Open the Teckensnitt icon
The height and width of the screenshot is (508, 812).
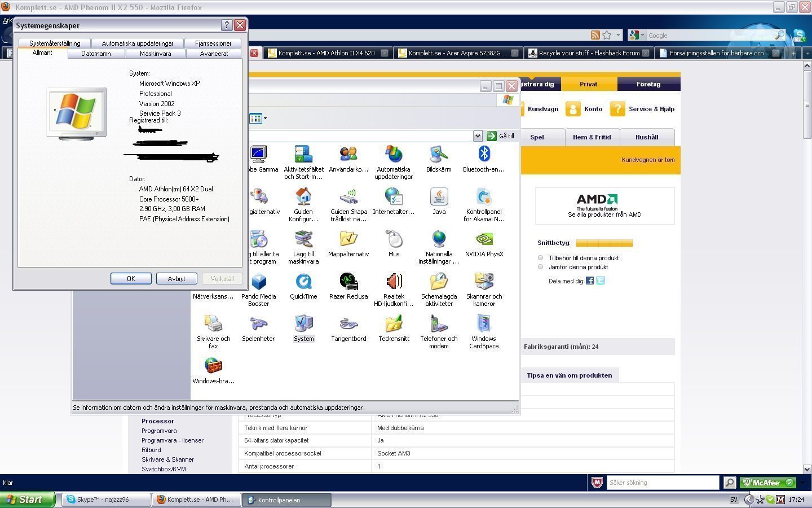pos(394,328)
